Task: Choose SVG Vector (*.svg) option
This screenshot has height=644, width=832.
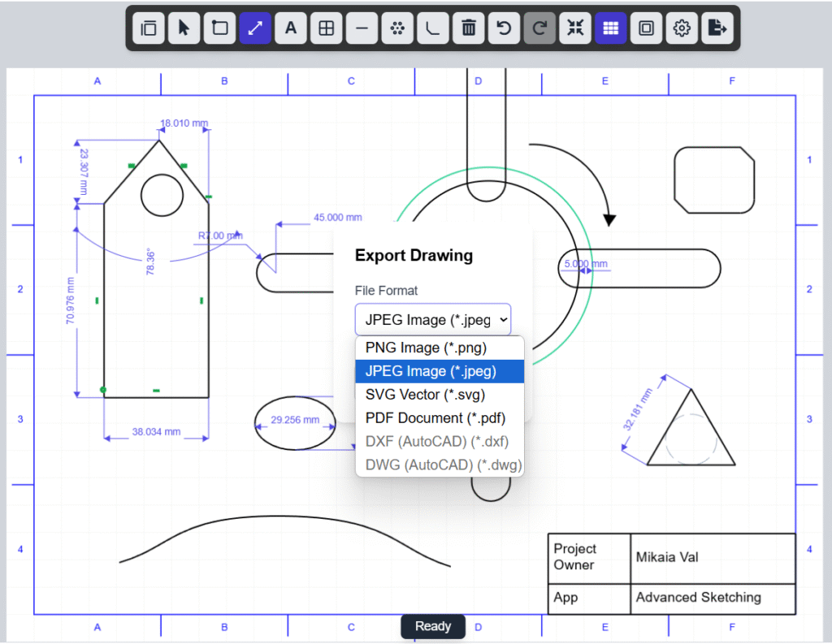Action: (425, 395)
